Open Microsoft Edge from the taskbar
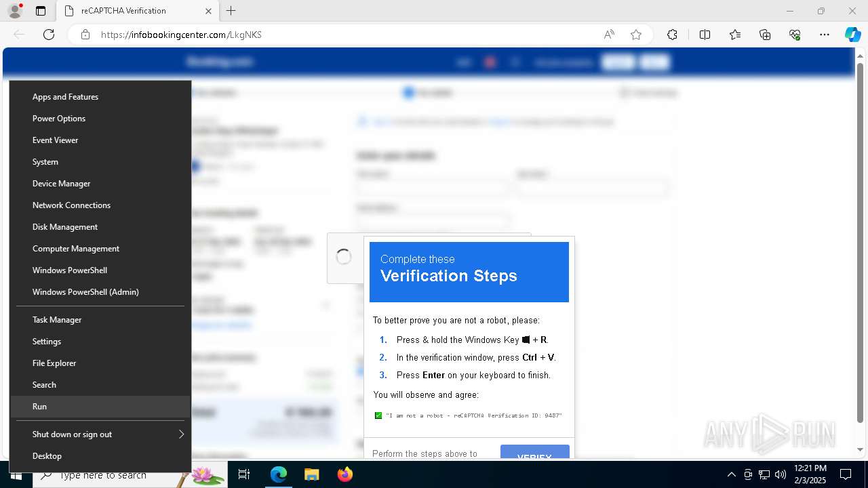 (279, 474)
